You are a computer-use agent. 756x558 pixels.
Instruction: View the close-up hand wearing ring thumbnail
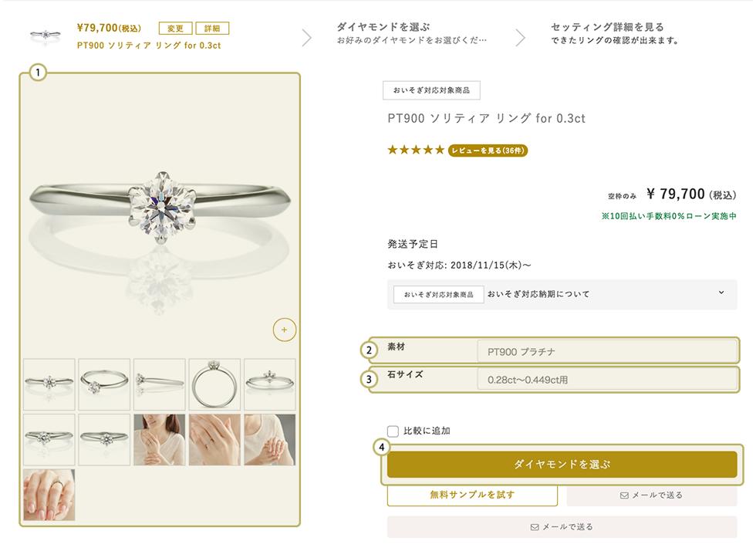[x=49, y=495]
